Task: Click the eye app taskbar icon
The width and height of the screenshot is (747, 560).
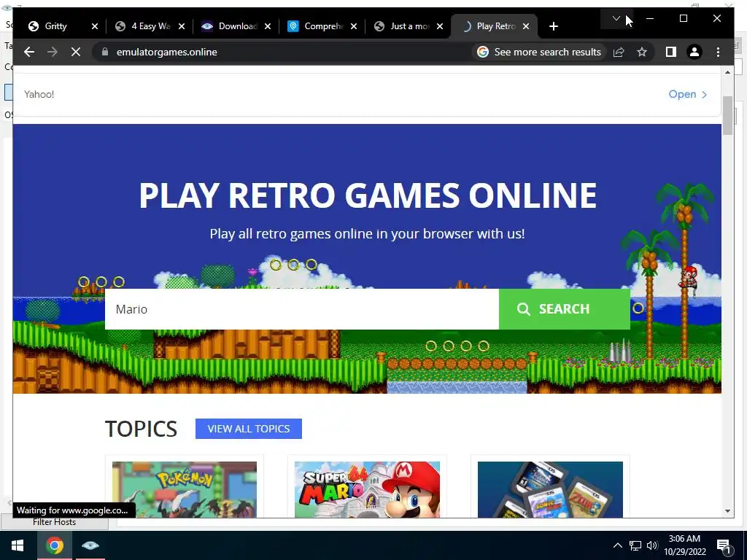Action: [x=90, y=545]
